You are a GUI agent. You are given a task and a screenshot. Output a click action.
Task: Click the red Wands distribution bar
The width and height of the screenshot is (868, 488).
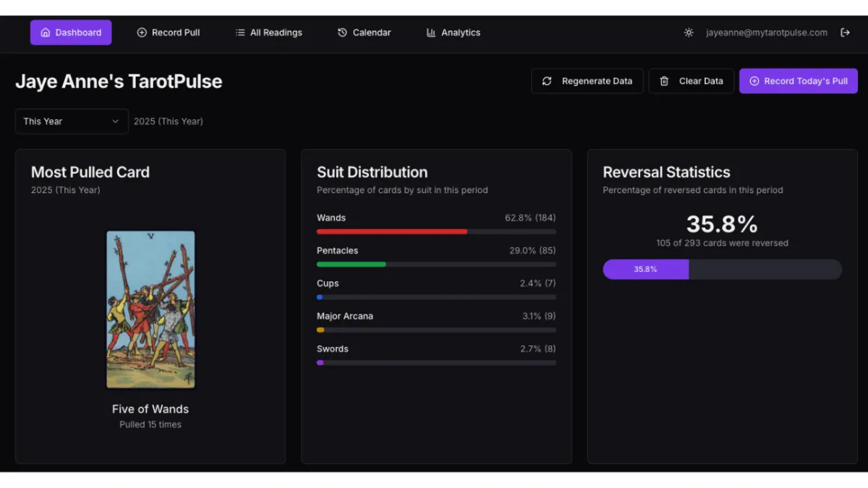tap(392, 231)
